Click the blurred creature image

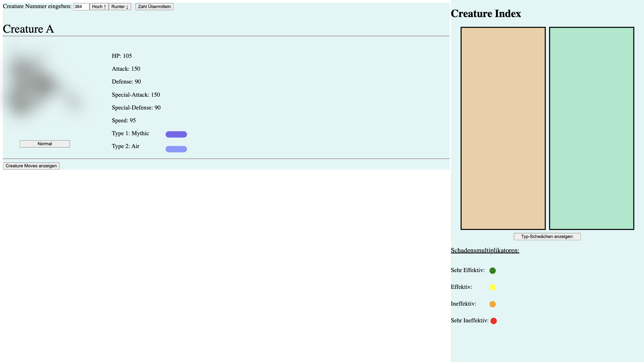coord(45,87)
